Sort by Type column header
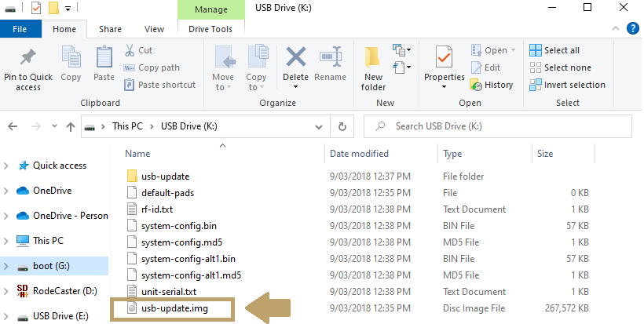The width and height of the screenshot is (644, 324). tap(452, 154)
